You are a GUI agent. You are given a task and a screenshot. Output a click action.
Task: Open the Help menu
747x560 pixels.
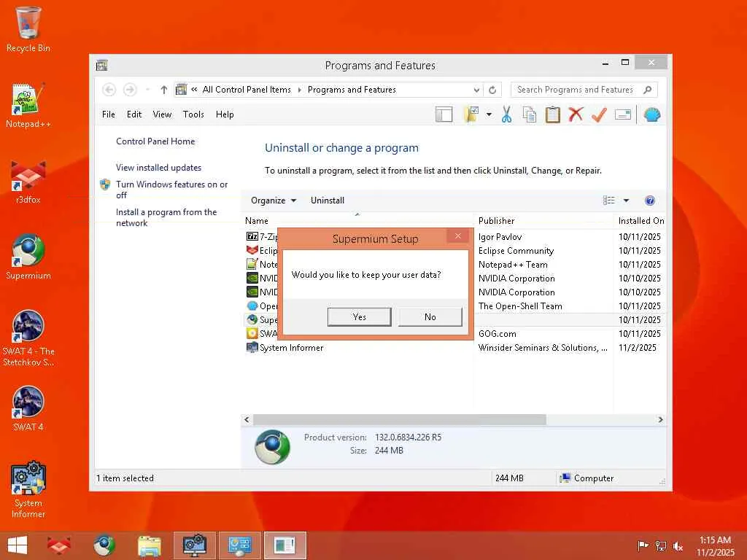(x=225, y=114)
